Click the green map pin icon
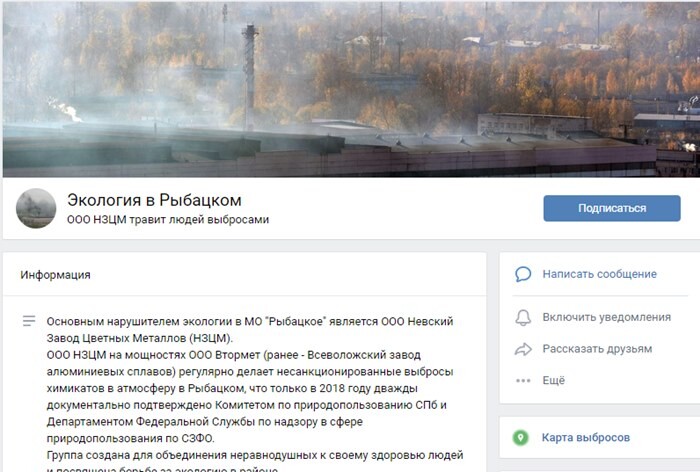Viewport: 700px width, 472px height. coord(520,438)
